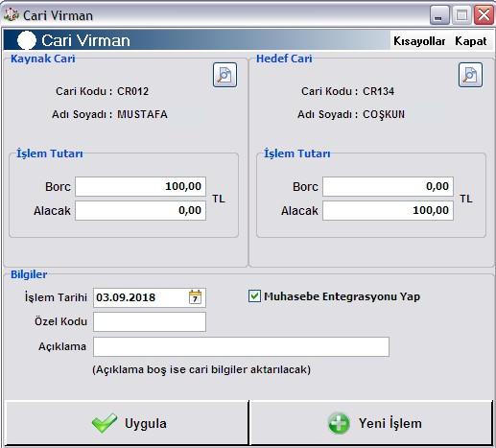Open the Hedef Cari lookup icon
This screenshot has width=496, height=448.
click(x=470, y=75)
